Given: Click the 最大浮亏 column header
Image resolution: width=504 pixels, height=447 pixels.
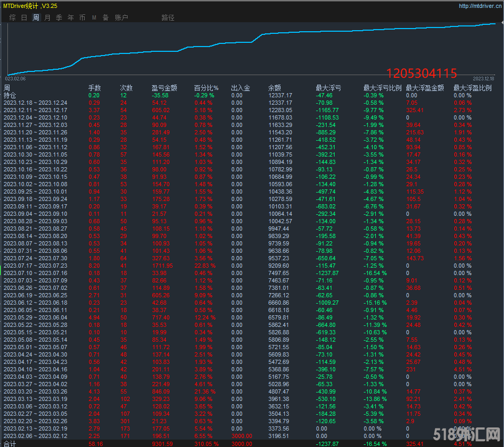Looking at the screenshot, I should 328,88.
